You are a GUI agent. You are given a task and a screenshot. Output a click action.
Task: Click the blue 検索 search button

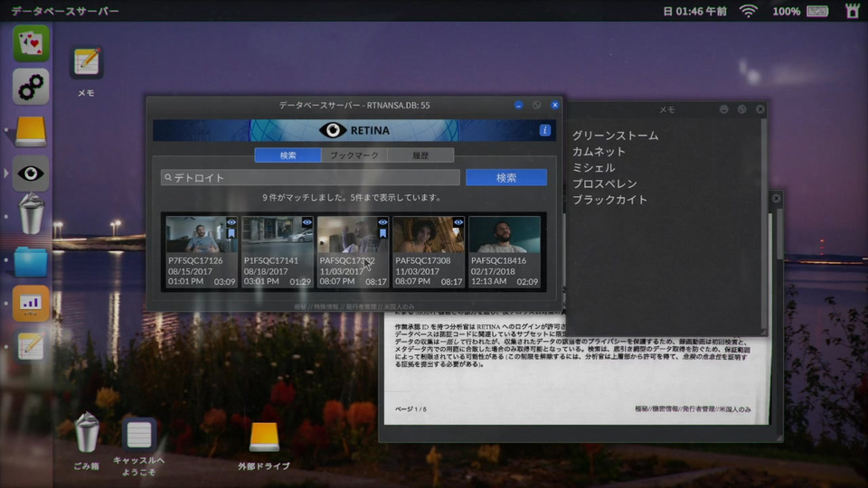pyautogui.click(x=506, y=178)
